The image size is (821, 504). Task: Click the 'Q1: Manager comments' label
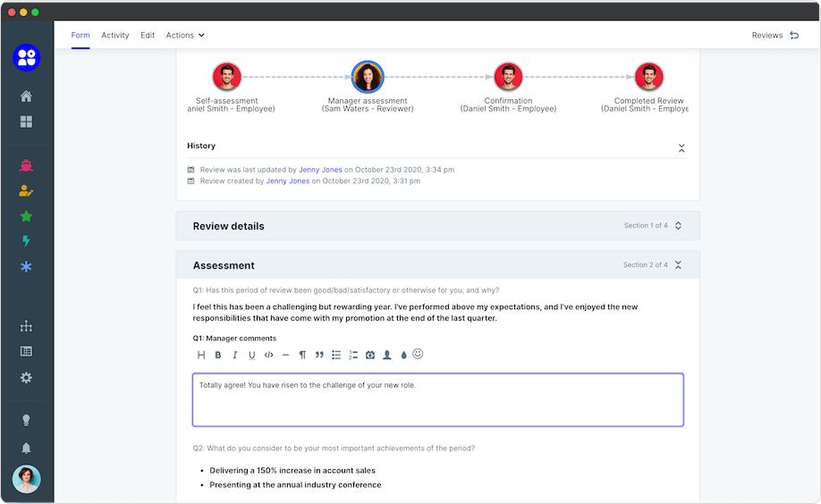click(x=234, y=339)
